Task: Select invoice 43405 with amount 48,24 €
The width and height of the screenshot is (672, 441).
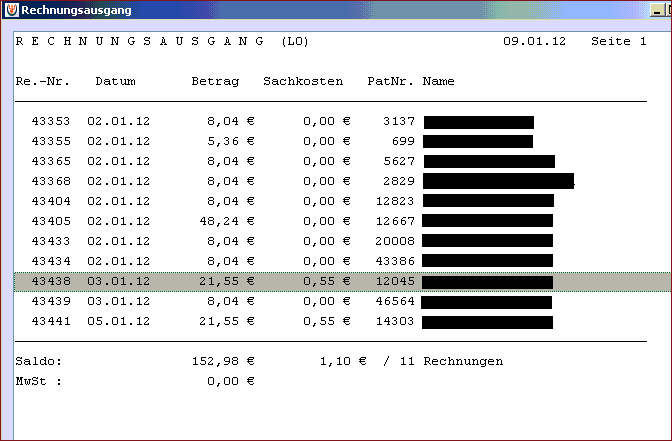Action: coord(342,222)
